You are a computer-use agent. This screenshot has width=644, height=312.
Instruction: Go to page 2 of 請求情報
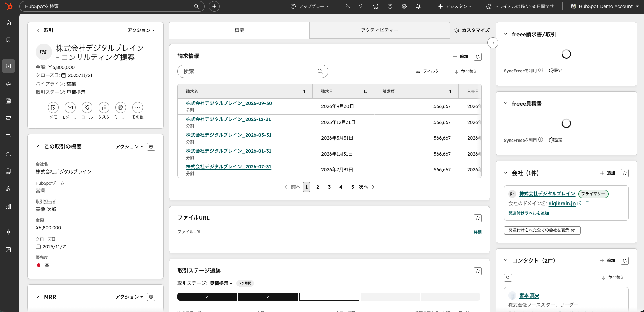318,187
